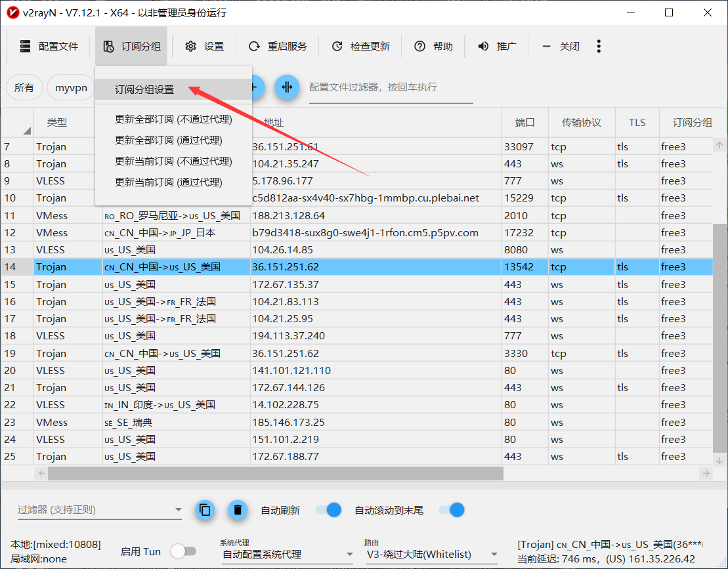This screenshot has height=569, width=728.
Task: Enable the 启用 Tun switch
Action: point(182,552)
